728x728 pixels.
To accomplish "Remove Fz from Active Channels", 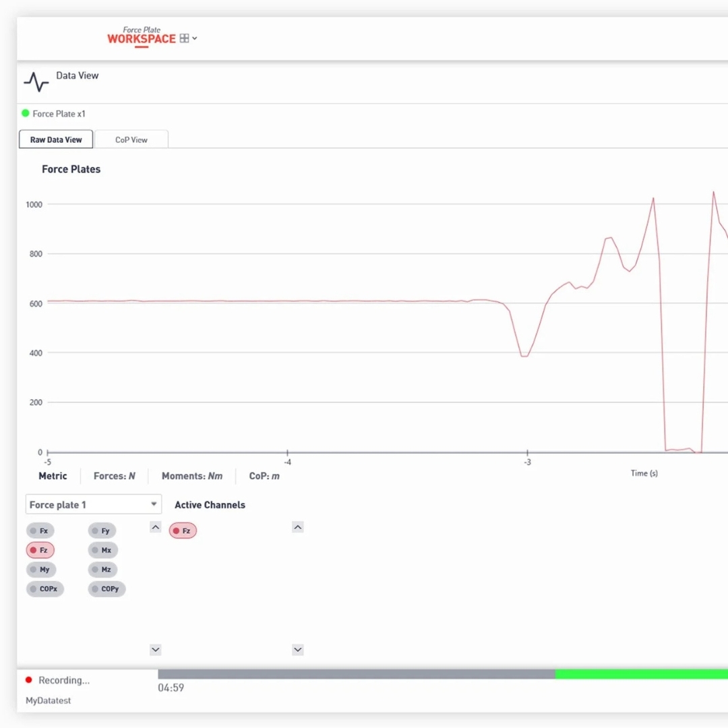I will 183,531.
